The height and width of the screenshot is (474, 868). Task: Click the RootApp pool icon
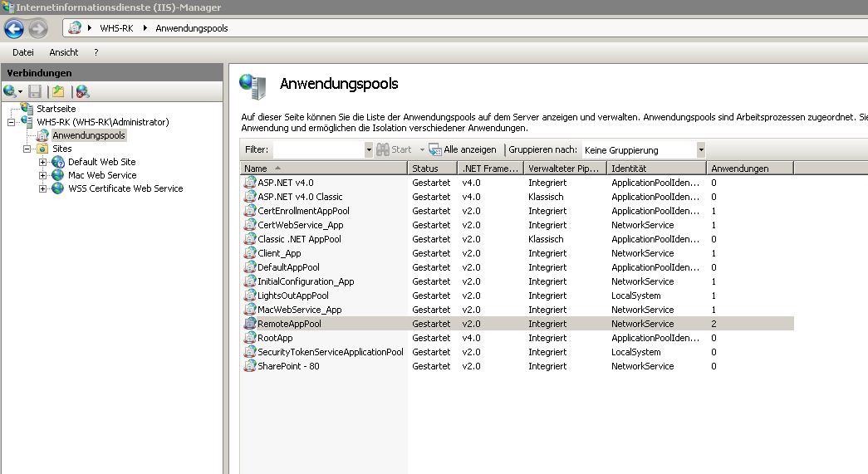250,337
